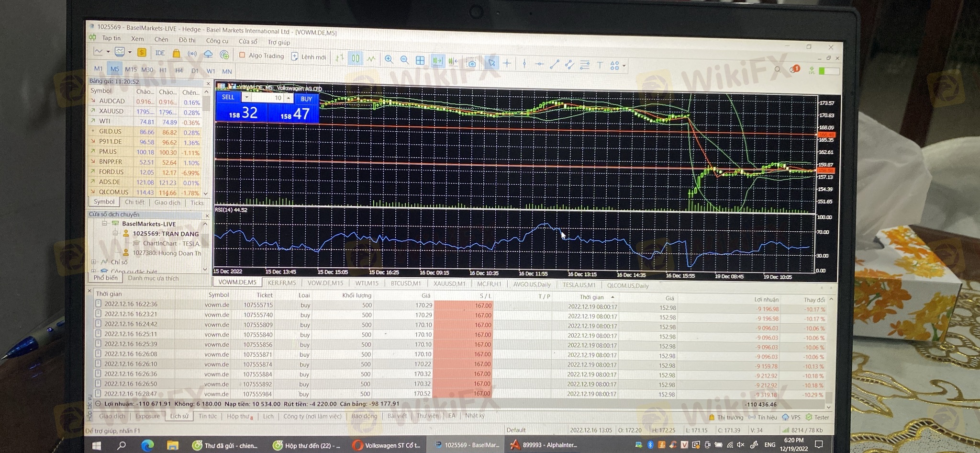Collapse the Lợi nhuận summary row
The height and width of the screenshot is (453, 980).
click(x=98, y=404)
